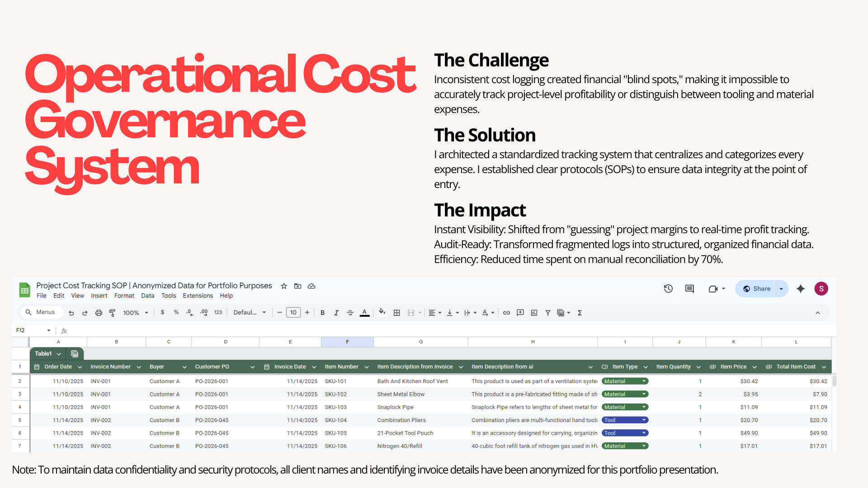Click the insert chart icon

click(534, 313)
